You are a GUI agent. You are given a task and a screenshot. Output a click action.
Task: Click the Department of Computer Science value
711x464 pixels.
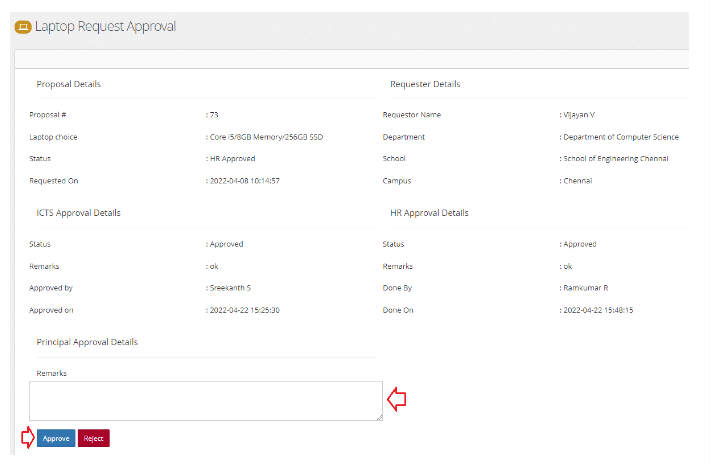click(x=621, y=137)
